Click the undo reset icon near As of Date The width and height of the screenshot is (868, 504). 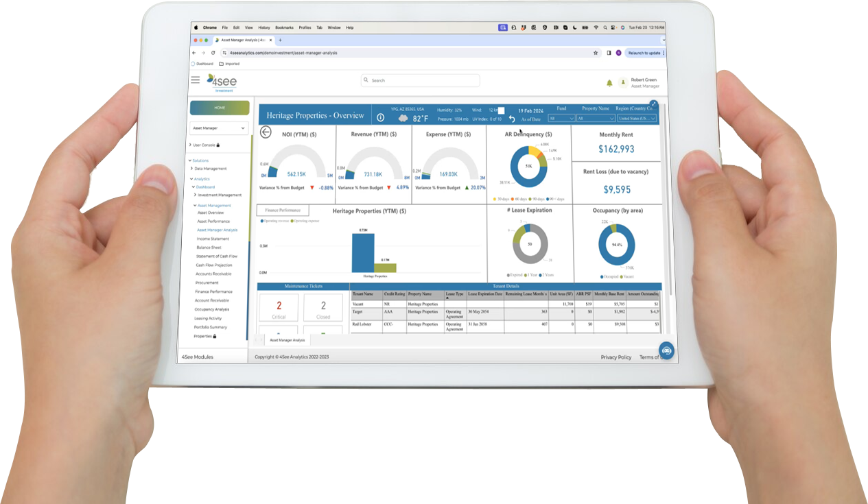point(511,119)
